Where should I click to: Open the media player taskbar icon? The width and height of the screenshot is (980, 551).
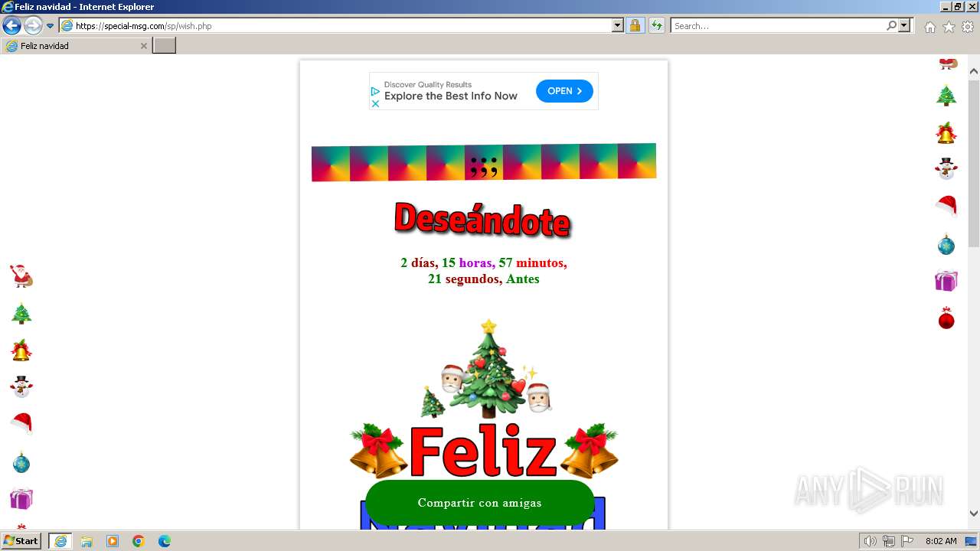tap(113, 541)
